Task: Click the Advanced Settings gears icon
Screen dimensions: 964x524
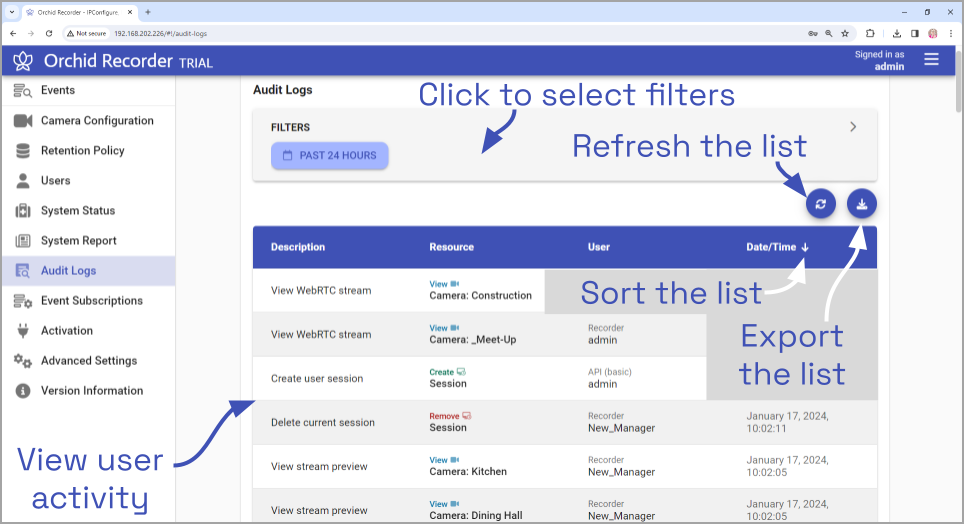Action: [x=23, y=361]
